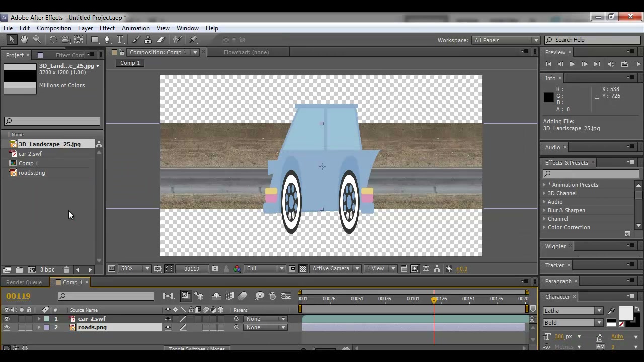Viewport: 644px width, 362px height.
Task: Open the Active Camera dropdown
Action: pos(336,269)
